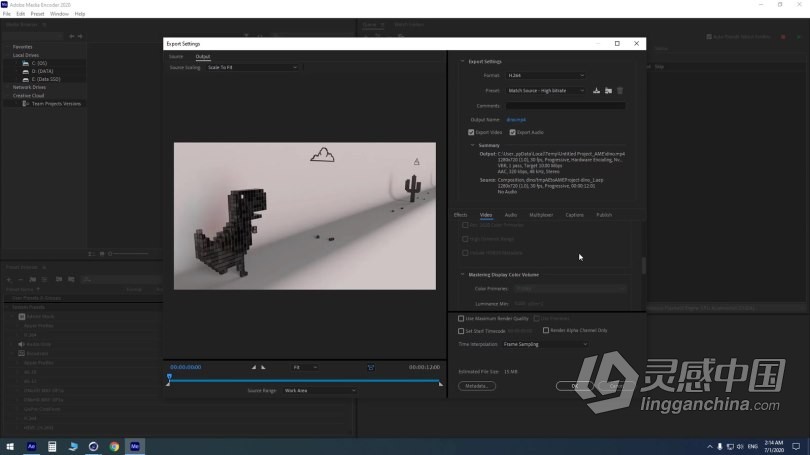Switch to the Publish tab
This screenshot has height=455, width=810.
[x=604, y=215]
